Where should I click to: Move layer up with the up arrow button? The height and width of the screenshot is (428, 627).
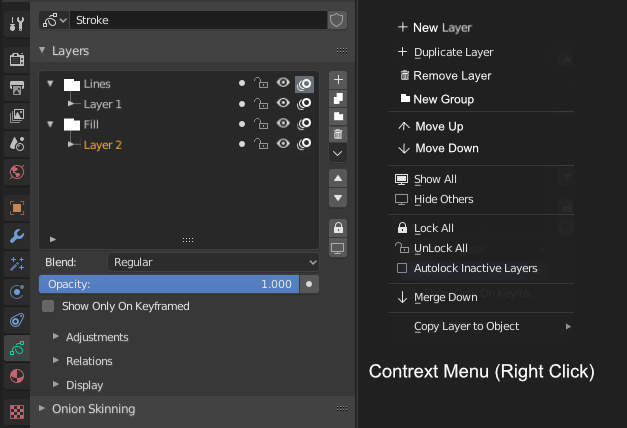338,178
